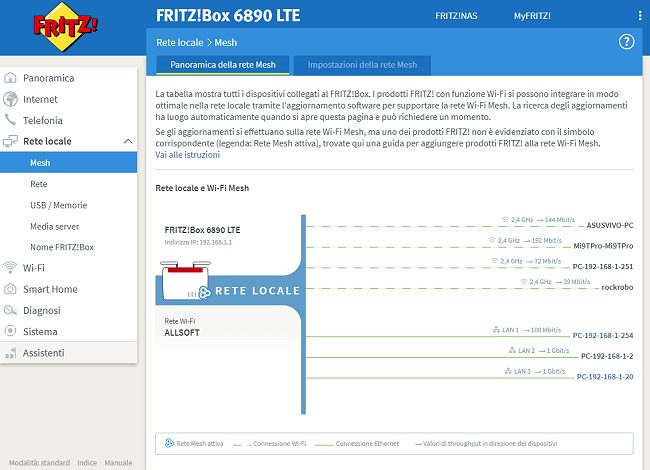
Task: Switch to Panoramica della rete Mesh tab
Action: (223, 65)
